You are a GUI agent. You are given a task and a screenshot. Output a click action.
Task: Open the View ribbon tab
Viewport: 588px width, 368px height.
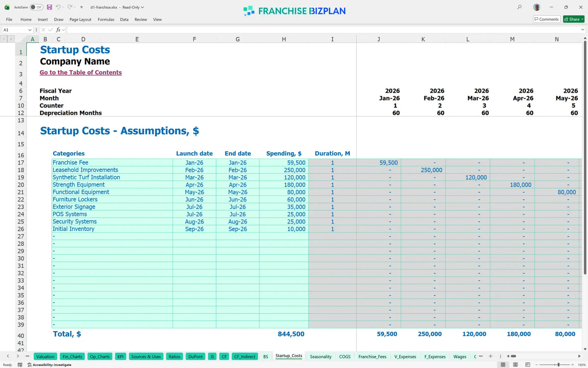click(x=157, y=19)
